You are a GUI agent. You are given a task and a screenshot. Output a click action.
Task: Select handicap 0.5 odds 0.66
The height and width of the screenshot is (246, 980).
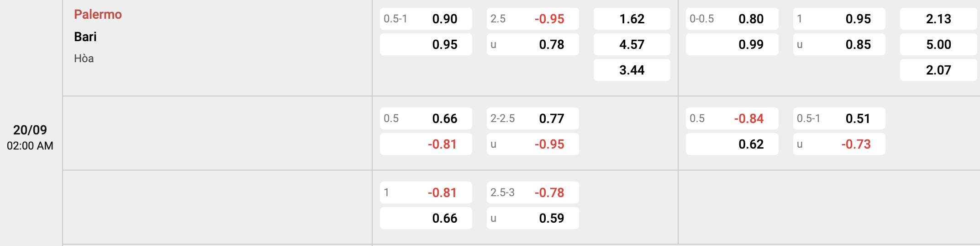(x=426, y=118)
